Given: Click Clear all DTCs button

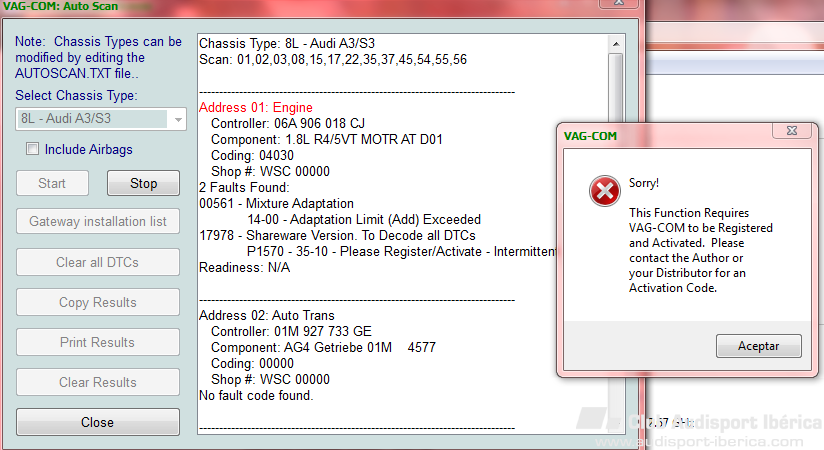Looking at the screenshot, I should click(98, 262).
